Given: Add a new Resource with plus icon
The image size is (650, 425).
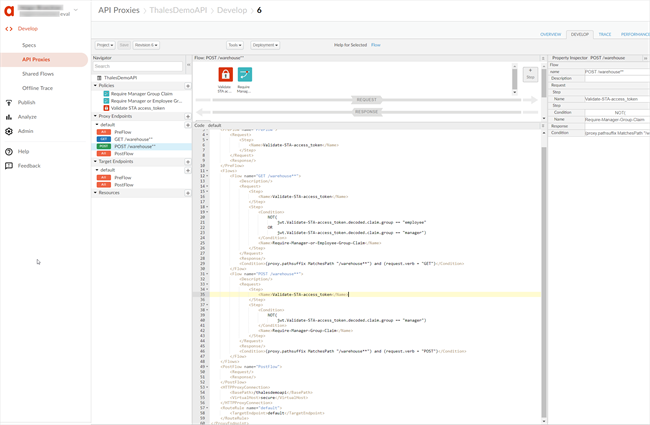Looking at the screenshot, I should click(x=188, y=192).
